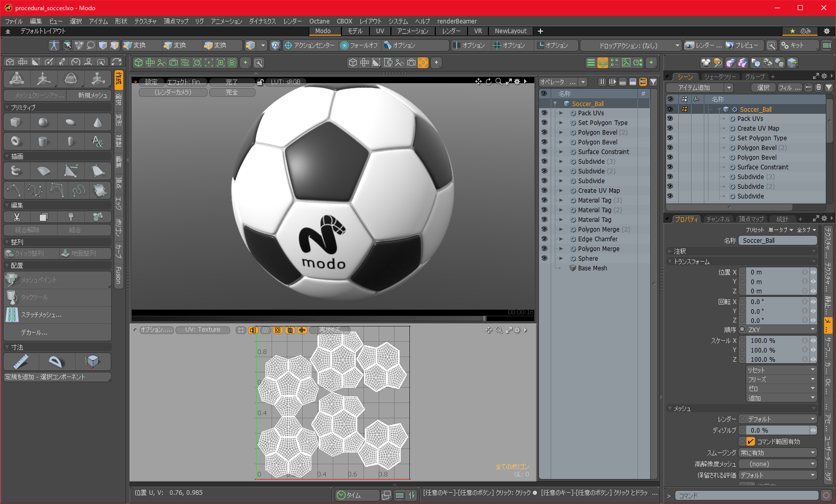This screenshot has width=836, height=504.
Task: Click the render viewport timeline progress bar
Action: [333, 318]
